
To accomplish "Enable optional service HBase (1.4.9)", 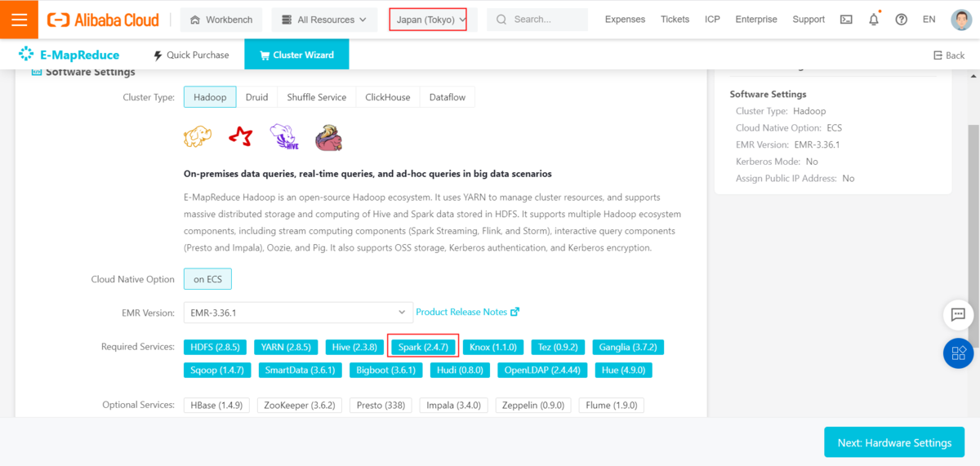I will tap(216, 405).
